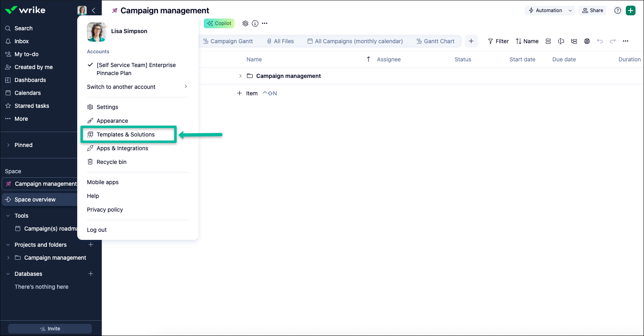
Task: Open Space overview
Action: pyautogui.click(x=40, y=199)
